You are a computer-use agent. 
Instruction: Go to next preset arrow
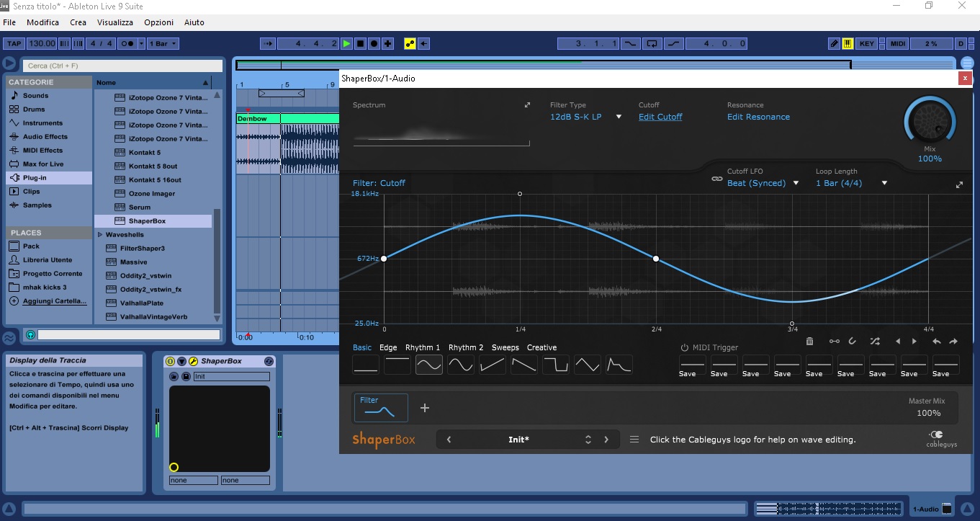click(606, 440)
